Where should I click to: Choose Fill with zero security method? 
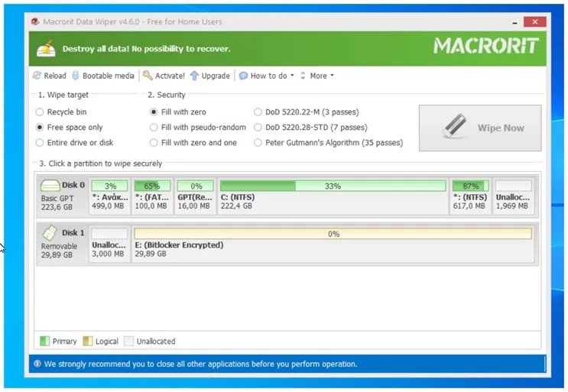pos(154,112)
